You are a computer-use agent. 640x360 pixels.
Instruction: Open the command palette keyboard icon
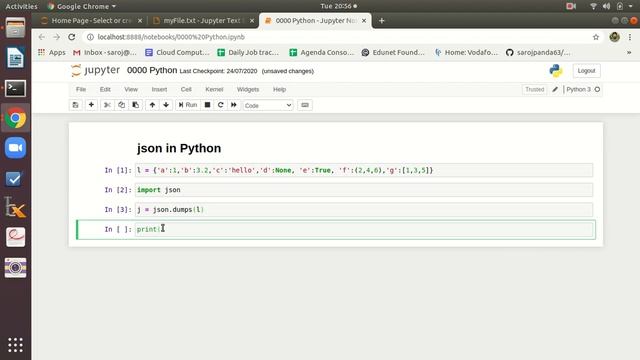coord(305,105)
